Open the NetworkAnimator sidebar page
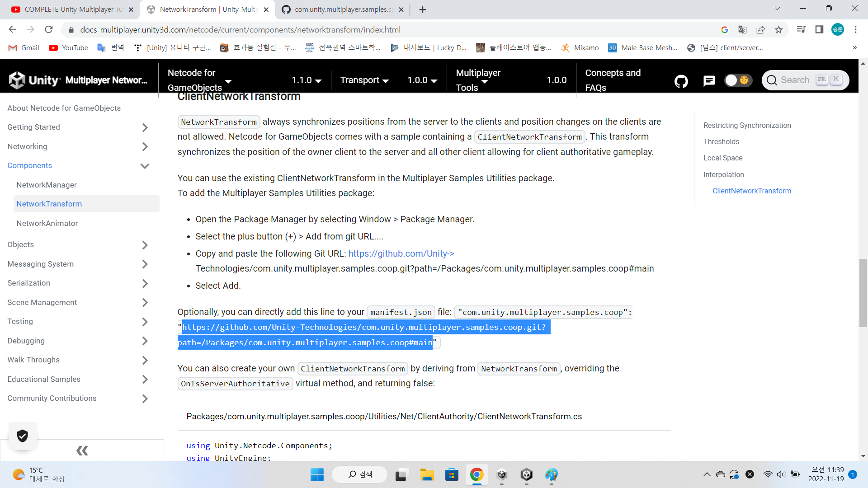Image resolution: width=868 pixels, height=488 pixels. 47,223
